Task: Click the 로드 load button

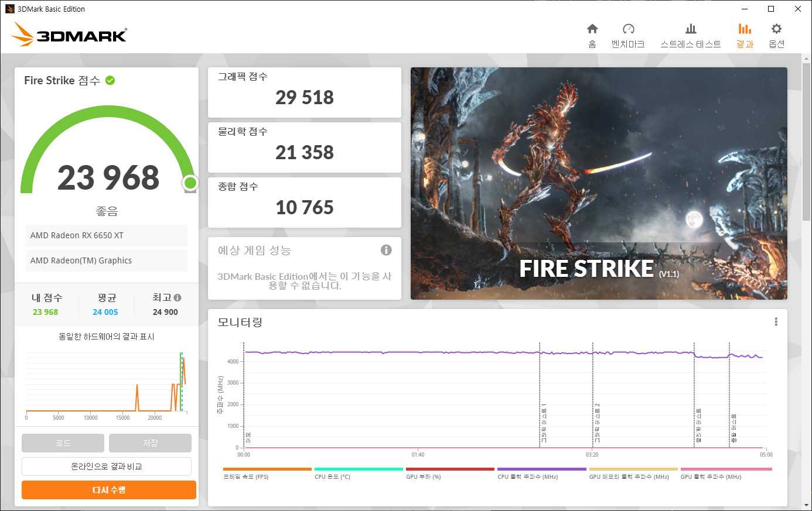Action: 63,443
